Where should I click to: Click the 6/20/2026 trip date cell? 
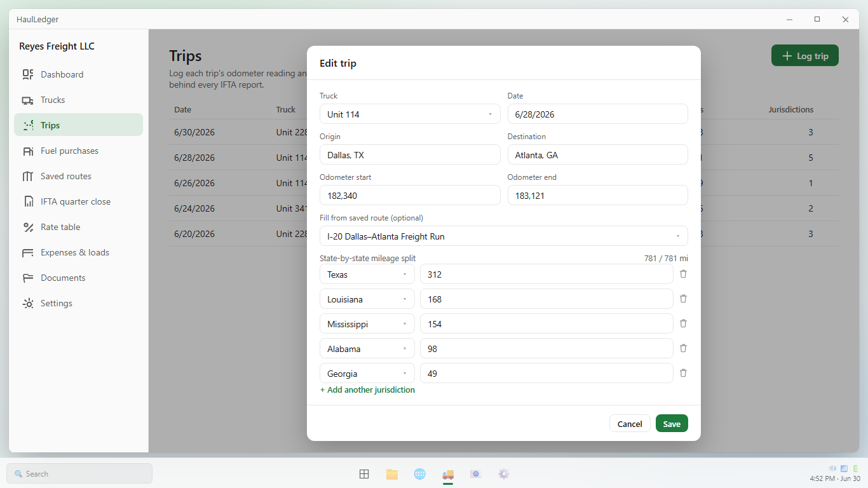coord(194,234)
